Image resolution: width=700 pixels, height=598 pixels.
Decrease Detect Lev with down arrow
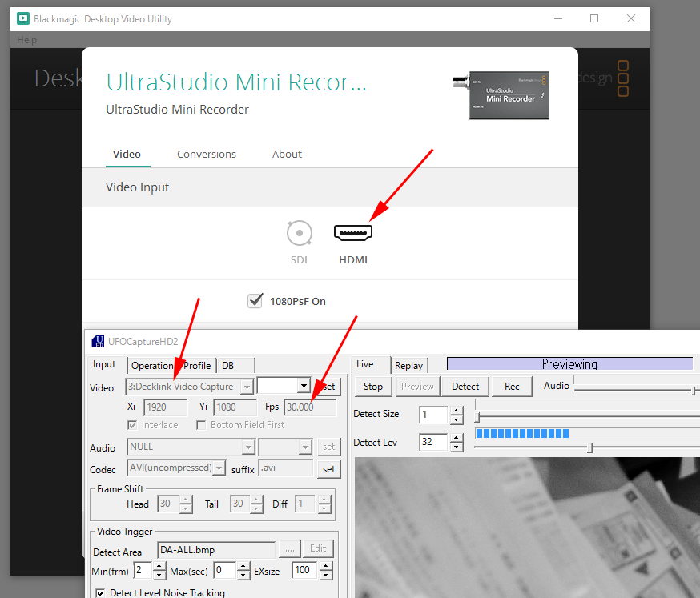point(457,447)
